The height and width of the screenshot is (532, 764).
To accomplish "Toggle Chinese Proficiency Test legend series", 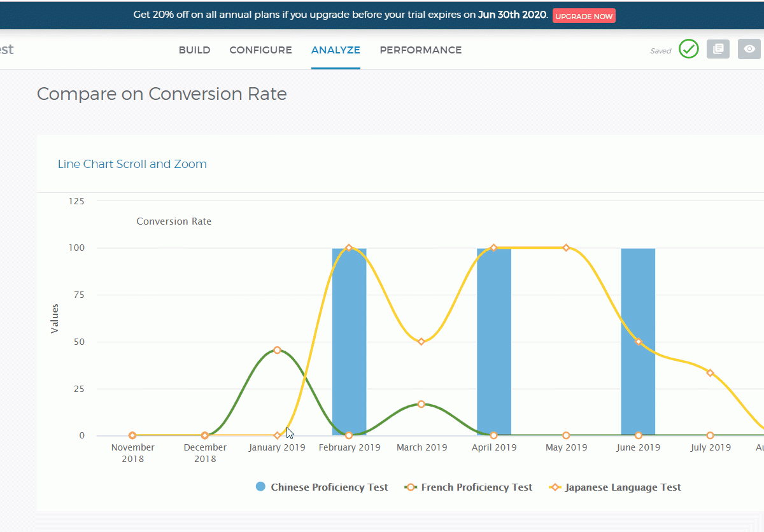I will 322,487.
